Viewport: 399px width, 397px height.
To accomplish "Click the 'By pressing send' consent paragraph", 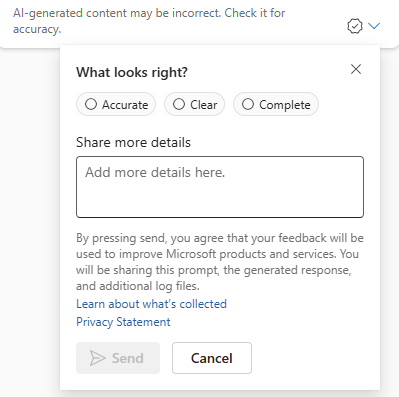I will tap(220, 262).
